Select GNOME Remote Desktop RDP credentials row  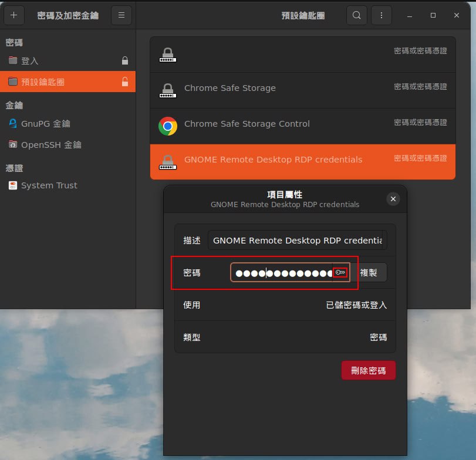pyautogui.click(x=303, y=162)
